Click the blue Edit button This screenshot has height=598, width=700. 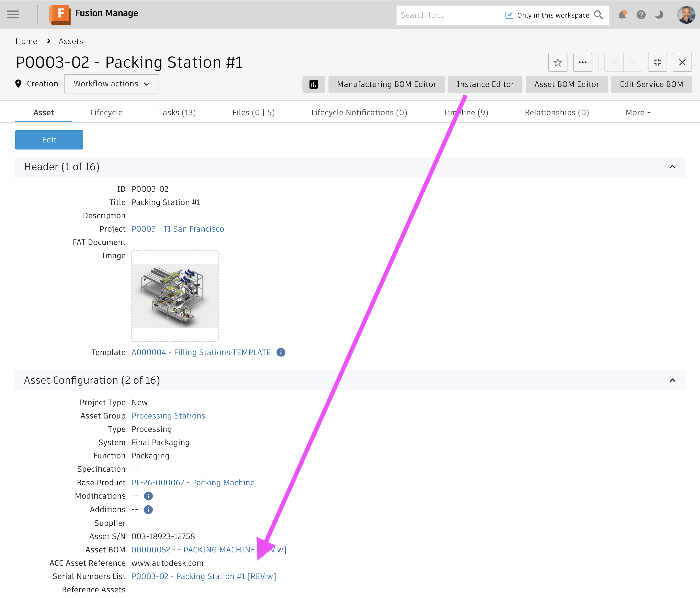click(49, 140)
